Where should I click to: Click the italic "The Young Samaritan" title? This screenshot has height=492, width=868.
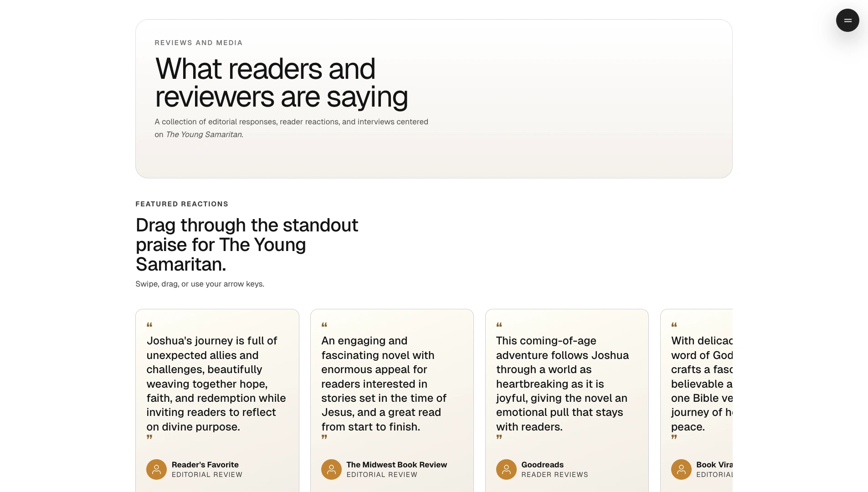click(204, 134)
